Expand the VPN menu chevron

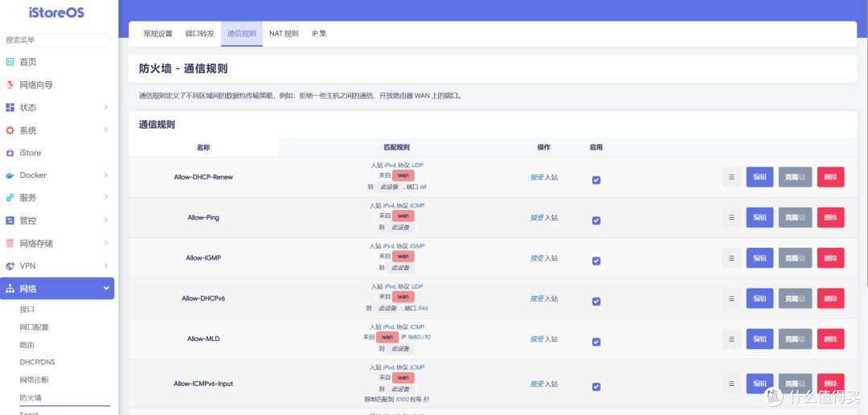[106, 265]
